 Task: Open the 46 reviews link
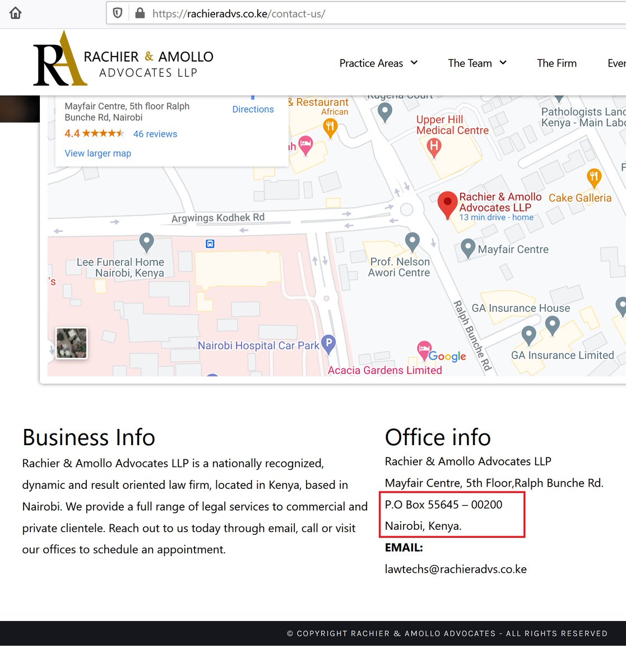click(155, 134)
